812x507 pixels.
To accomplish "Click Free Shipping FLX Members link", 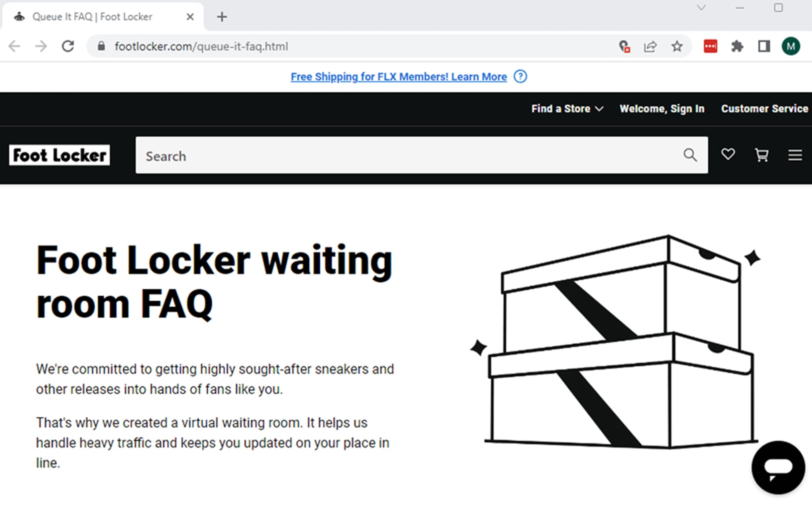I will click(398, 76).
